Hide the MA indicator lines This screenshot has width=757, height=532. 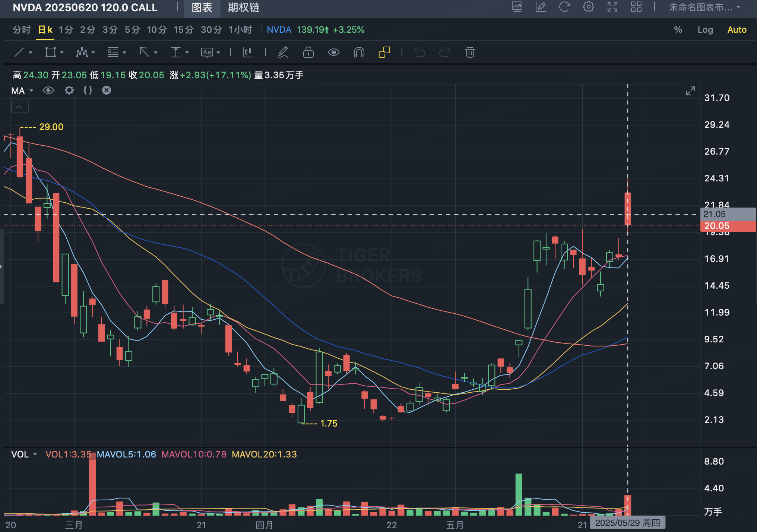click(48, 90)
